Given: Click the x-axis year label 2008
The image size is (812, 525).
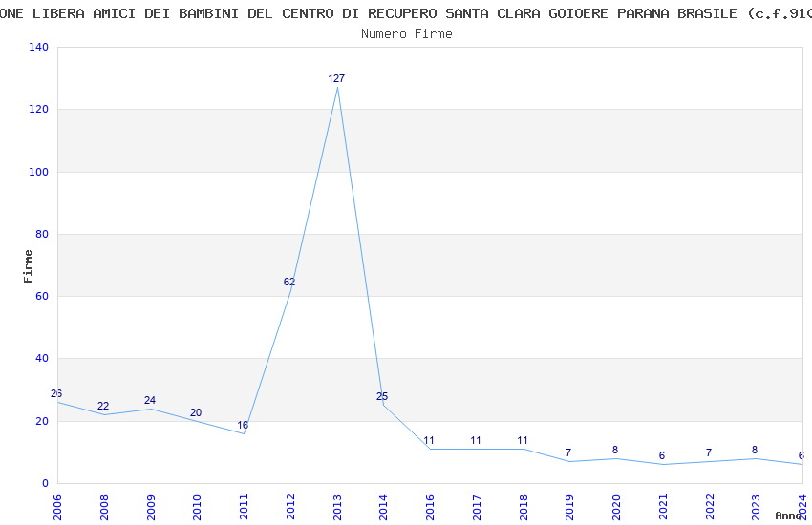Looking at the screenshot, I should click(x=104, y=508).
